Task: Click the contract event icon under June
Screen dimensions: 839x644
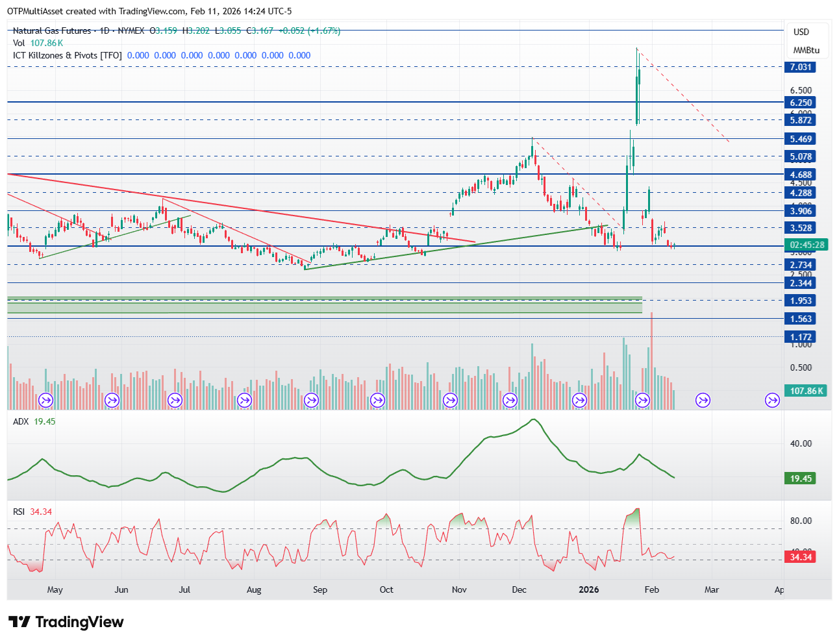Action: pos(112,401)
